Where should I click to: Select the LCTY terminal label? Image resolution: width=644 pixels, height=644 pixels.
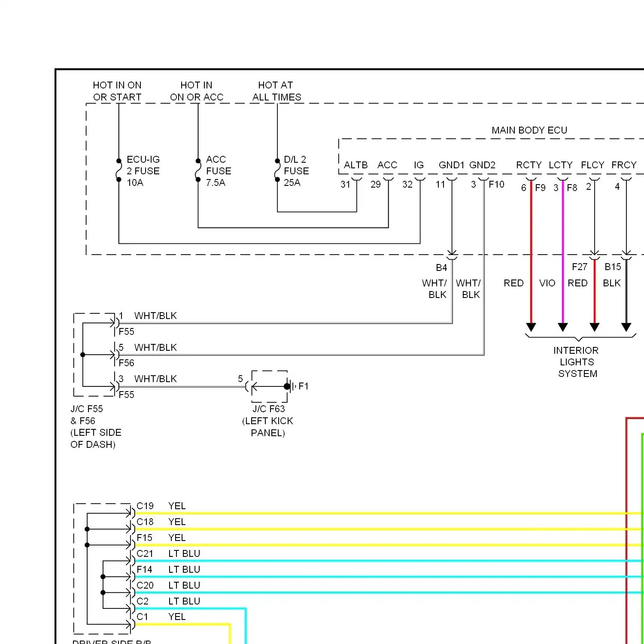coord(561,165)
